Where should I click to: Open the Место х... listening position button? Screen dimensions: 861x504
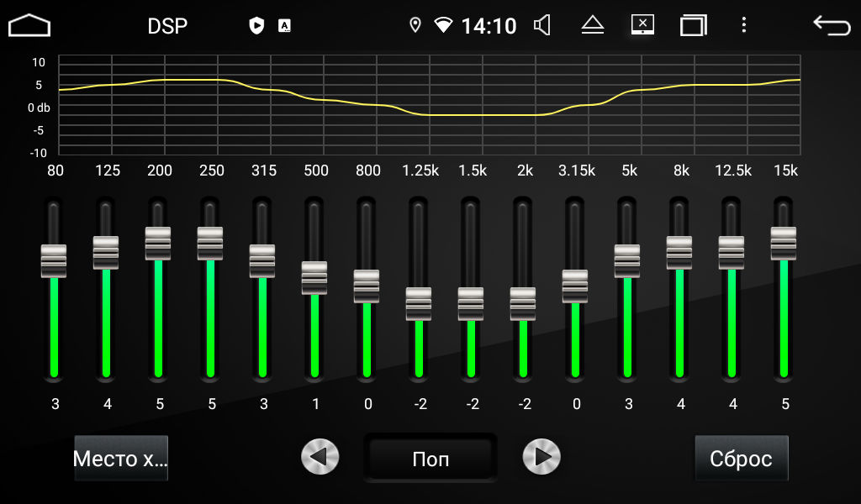coord(121,459)
